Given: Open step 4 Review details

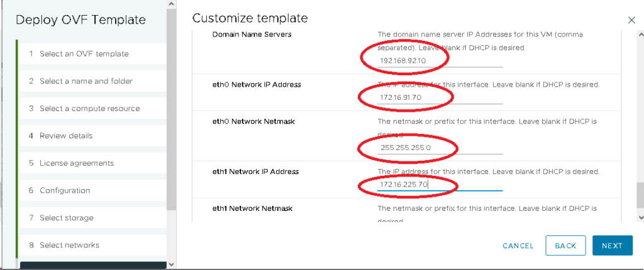Looking at the screenshot, I should (66, 136).
